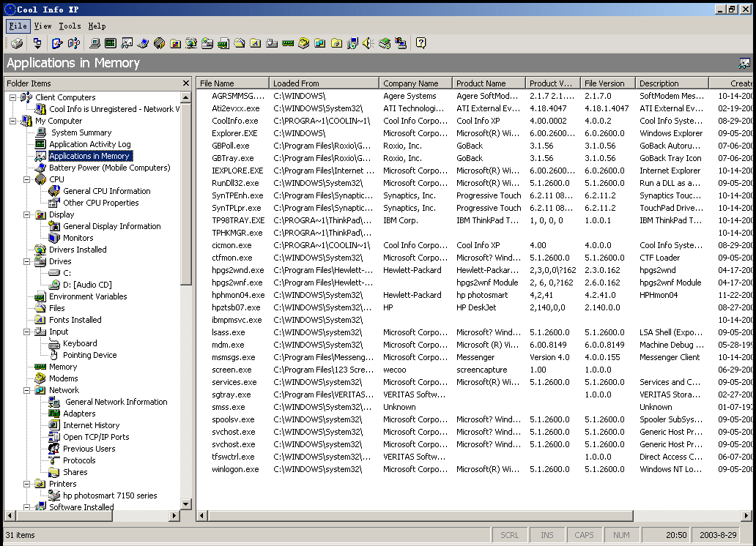Image resolution: width=756 pixels, height=546 pixels.
Task: Select D: [Audio CD] drive item
Action: (87, 285)
